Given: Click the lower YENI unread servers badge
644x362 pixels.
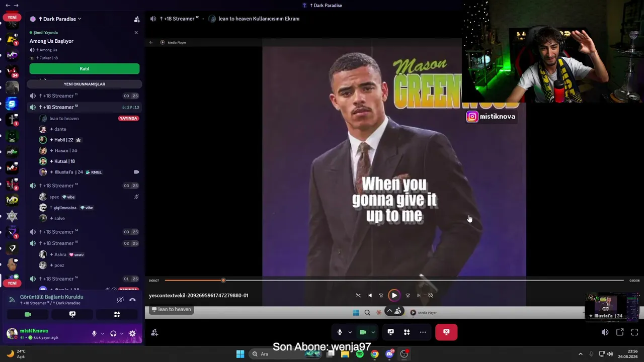Looking at the screenshot, I should [x=12, y=283].
